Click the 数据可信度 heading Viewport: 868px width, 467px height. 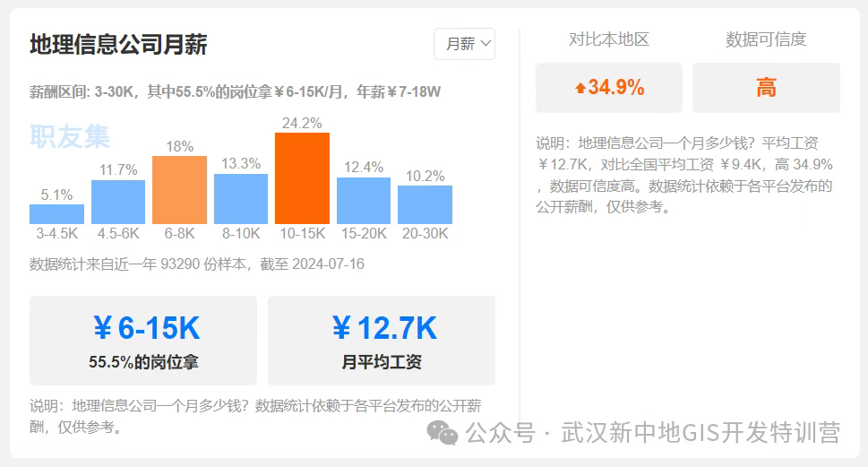click(766, 39)
